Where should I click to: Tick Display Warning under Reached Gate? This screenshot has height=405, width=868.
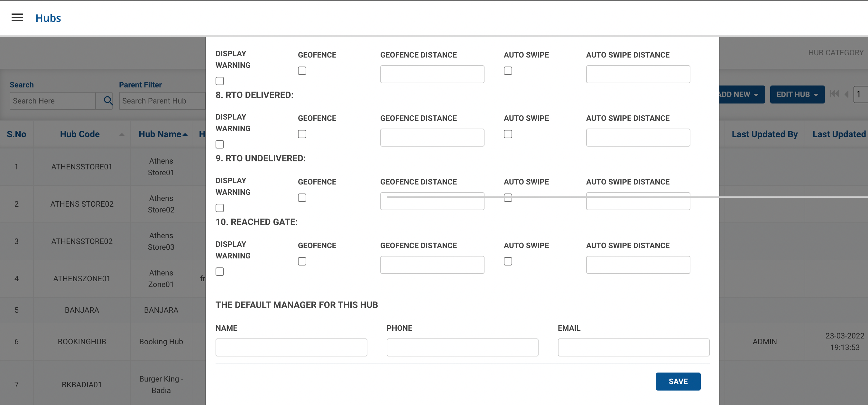[x=220, y=271]
